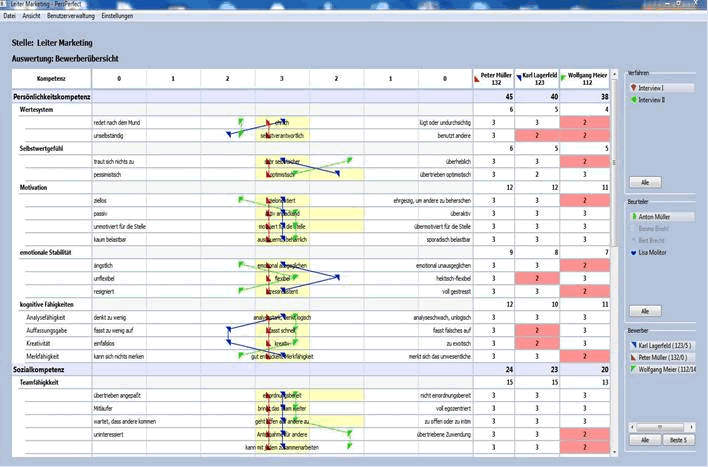Select the Kreativität row
This screenshot has width=708, height=467.
click(311, 344)
